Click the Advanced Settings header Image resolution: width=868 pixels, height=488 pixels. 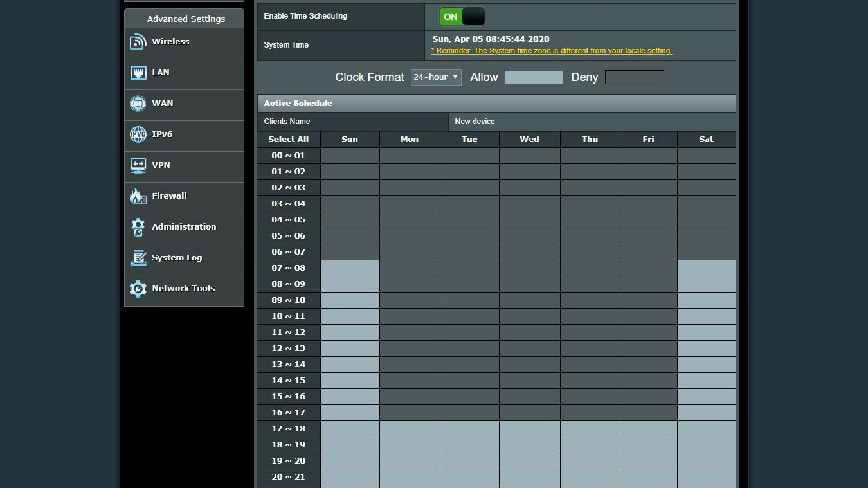pyautogui.click(x=185, y=19)
